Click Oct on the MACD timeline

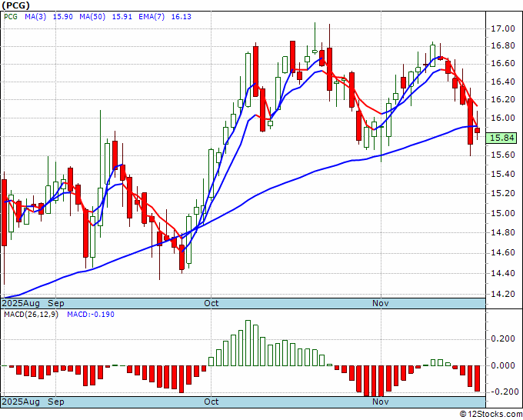click(212, 402)
